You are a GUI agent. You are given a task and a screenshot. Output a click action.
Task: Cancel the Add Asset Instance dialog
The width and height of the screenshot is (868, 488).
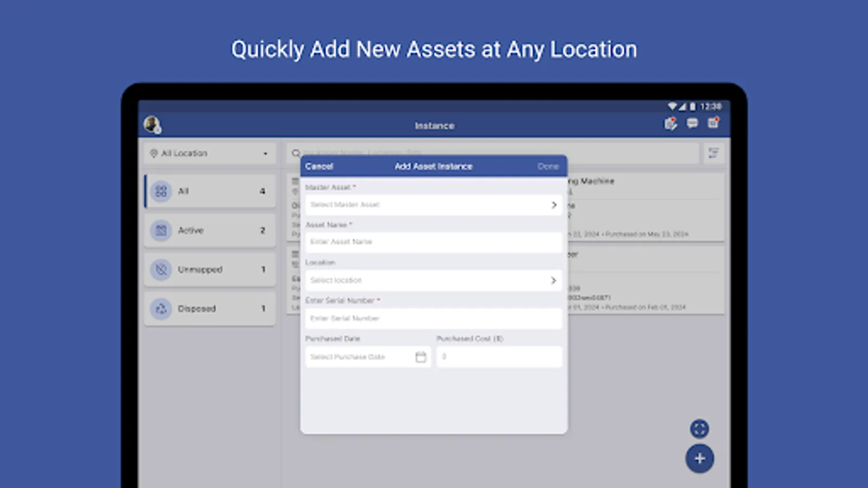click(x=319, y=166)
